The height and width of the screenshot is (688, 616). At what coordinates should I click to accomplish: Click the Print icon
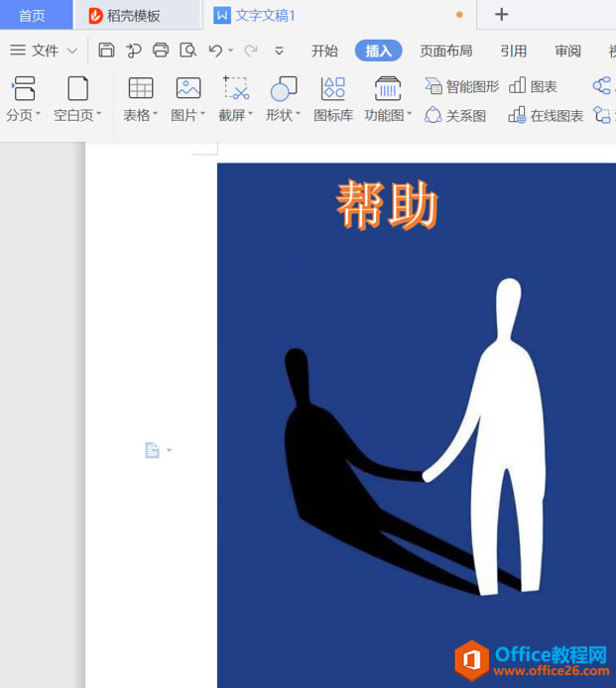pos(161,51)
